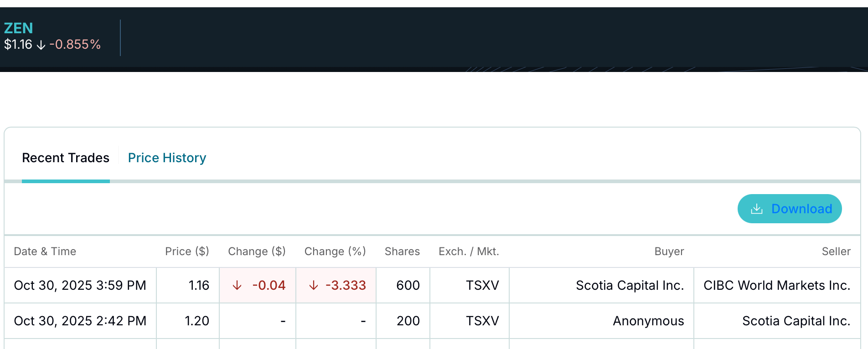Click the red arrow next to -0.04

pyautogui.click(x=237, y=286)
